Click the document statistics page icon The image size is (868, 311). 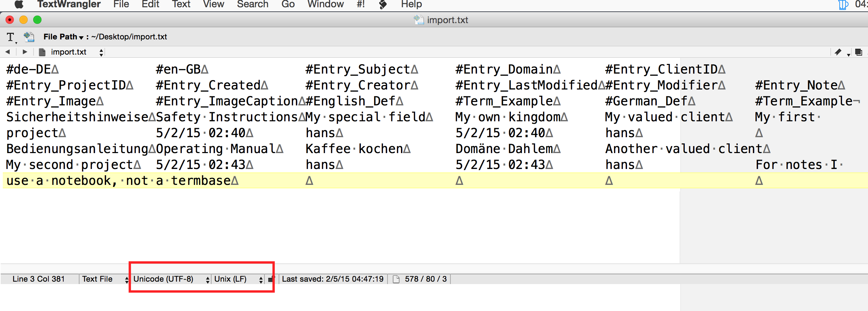[396, 279]
